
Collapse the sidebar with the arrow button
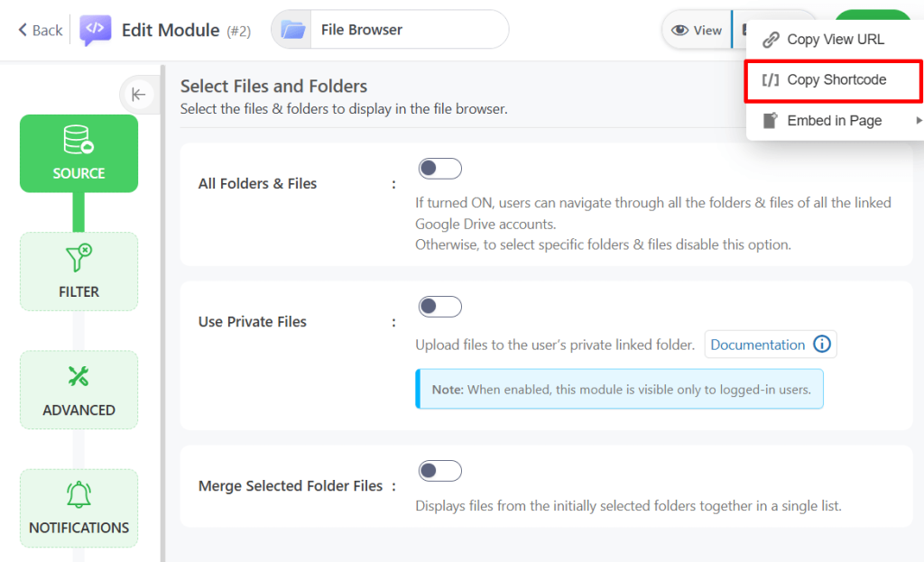click(138, 94)
